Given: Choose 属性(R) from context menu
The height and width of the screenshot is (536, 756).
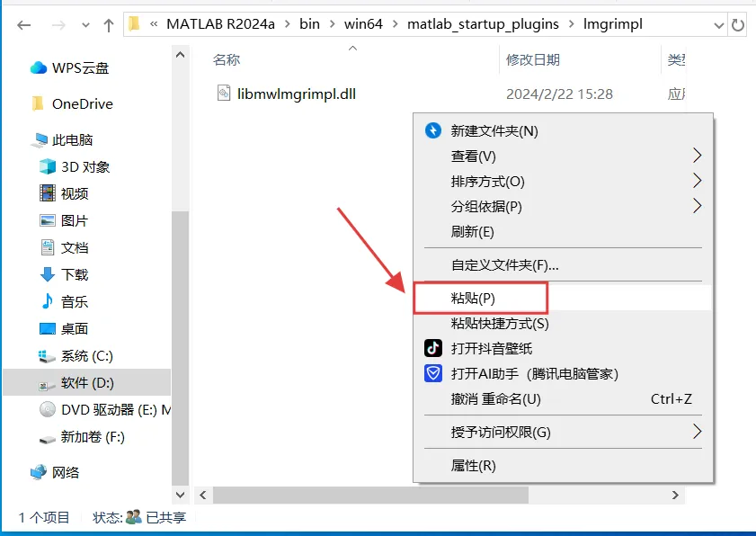Looking at the screenshot, I should click(x=563, y=466).
